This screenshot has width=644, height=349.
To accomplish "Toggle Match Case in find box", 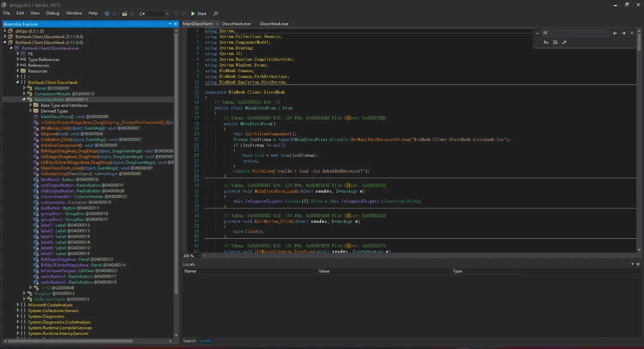I will click(546, 42).
